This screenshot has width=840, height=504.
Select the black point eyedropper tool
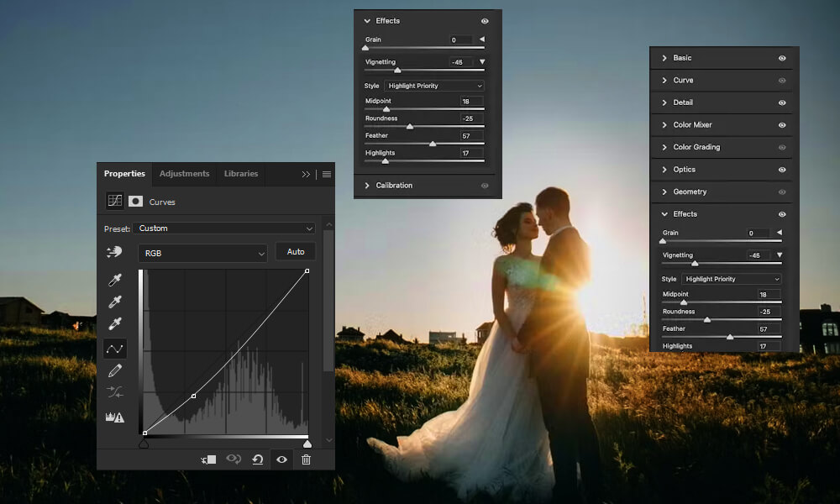(x=115, y=280)
